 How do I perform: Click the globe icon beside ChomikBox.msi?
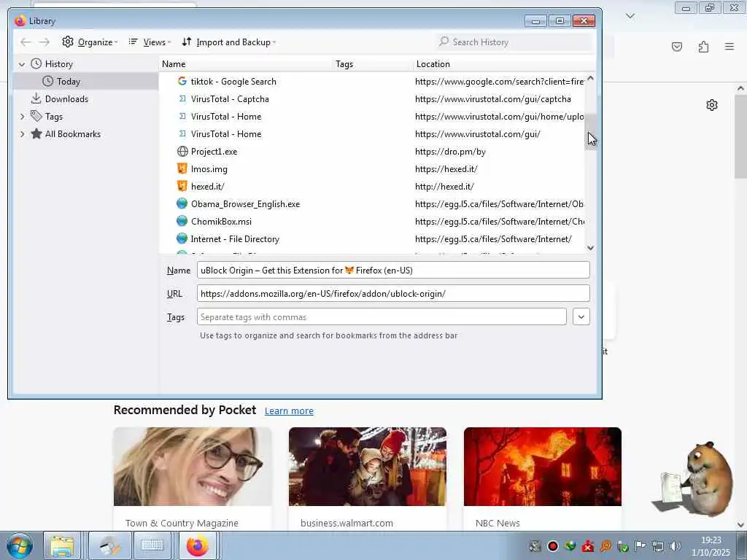pyautogui.click(x=182, y=222)
